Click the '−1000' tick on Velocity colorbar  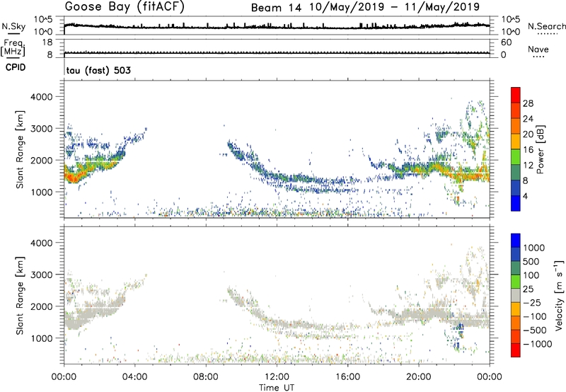(x=537, y=344)
